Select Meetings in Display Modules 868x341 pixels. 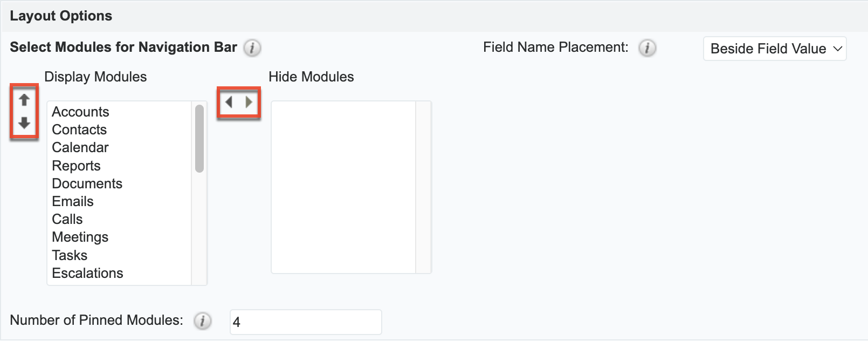tap(80, 237)
